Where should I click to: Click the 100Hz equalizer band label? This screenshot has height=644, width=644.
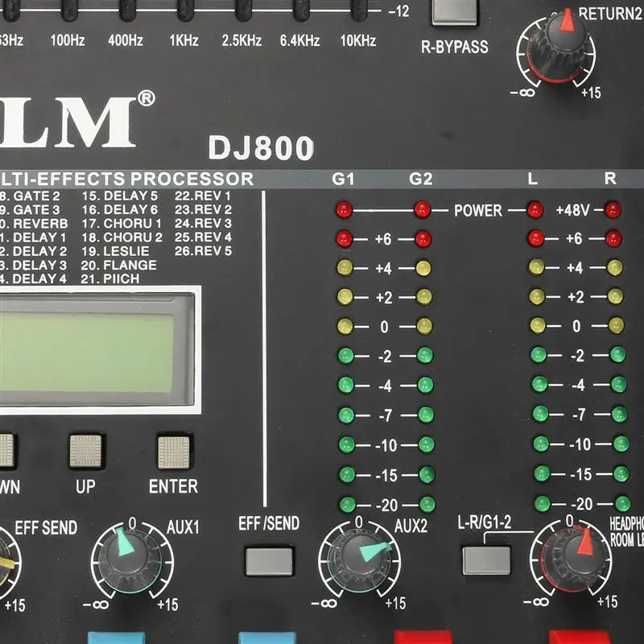pyautogui.click(x=68, y=41)
